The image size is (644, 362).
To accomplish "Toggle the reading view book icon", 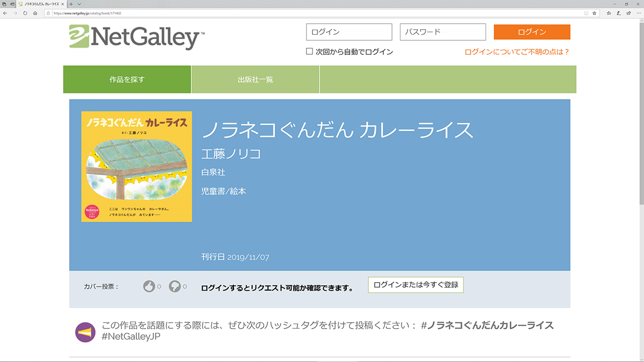I will (586, 13).
